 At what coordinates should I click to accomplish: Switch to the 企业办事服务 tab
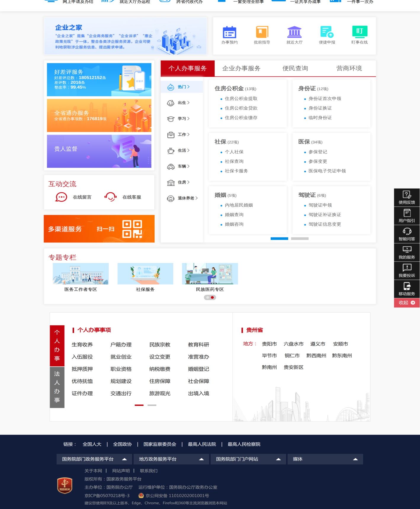pos(241,68)
